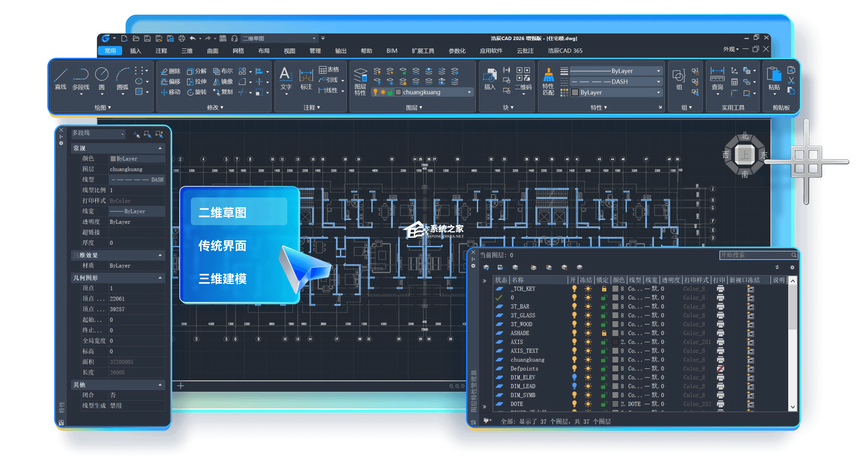The image size is (868, 460).
Task: Open the DASH linetype dropdown
Action: coord(658,82)
